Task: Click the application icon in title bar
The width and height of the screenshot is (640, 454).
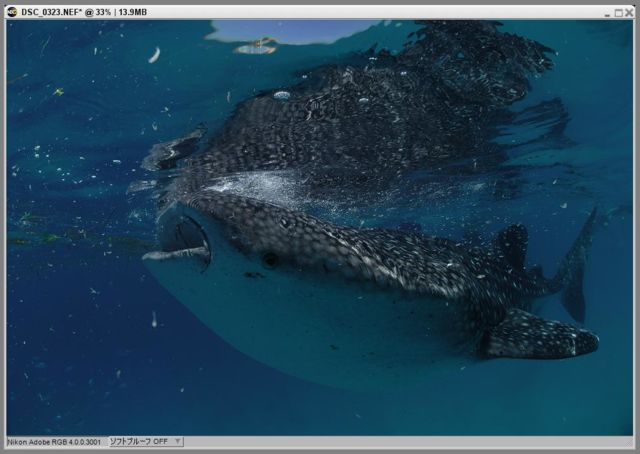Action: (x=11, y=10)
